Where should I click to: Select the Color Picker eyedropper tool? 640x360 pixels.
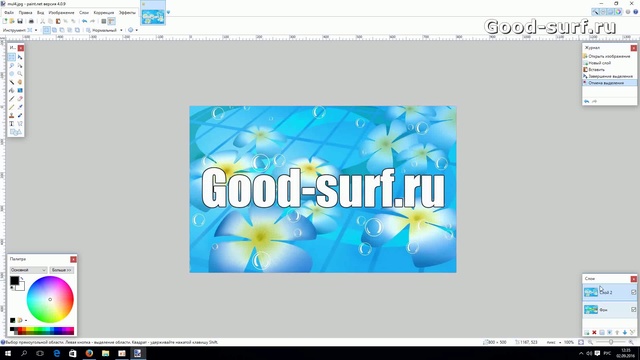[20, 107]
